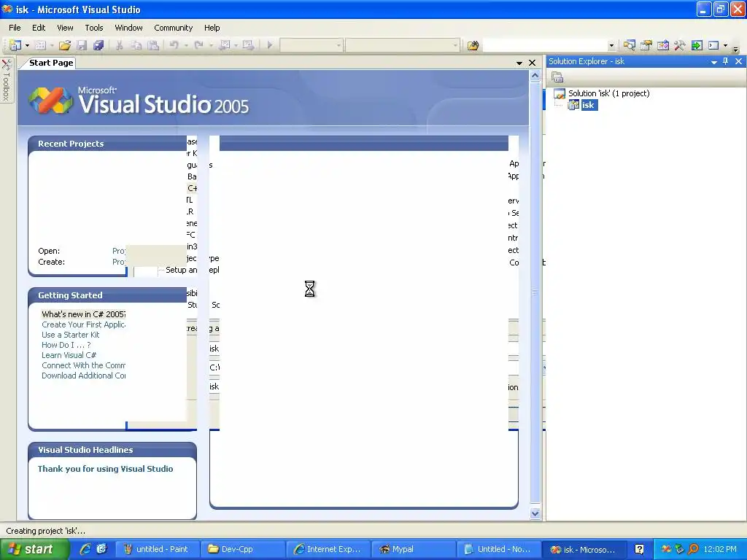Open the File menu
This screenshot has height=560, width=747.
(x=15, y=28)
